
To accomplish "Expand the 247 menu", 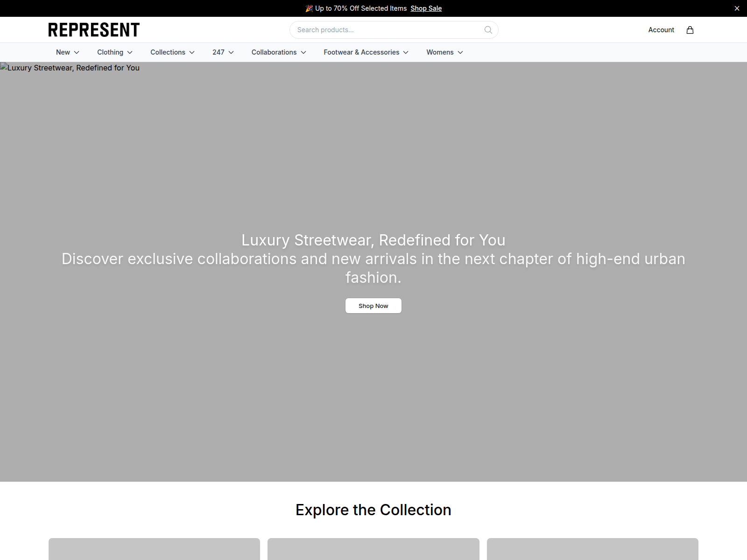I will point(223,52).
